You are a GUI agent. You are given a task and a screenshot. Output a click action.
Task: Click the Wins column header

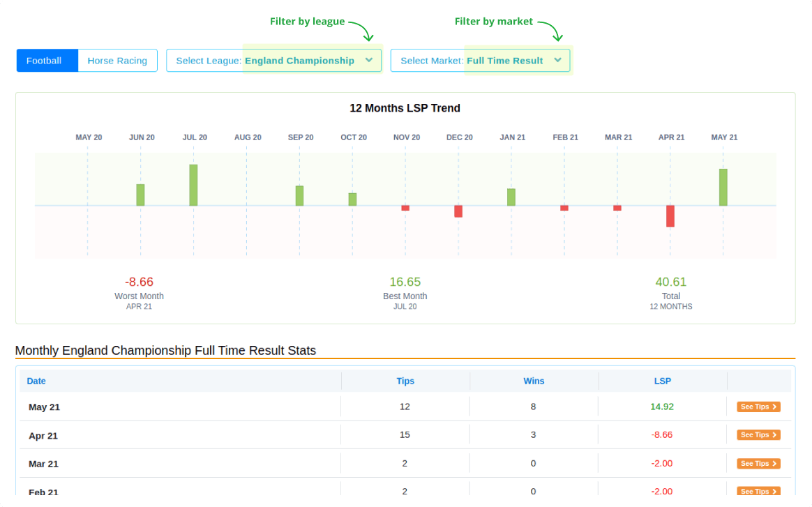pyautogui.click(x=534, y=381)
